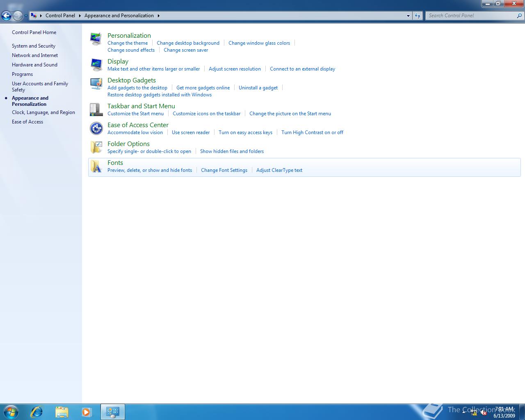Open the Folder Options icon
The image size is (525, 420).
pos(96,147)
